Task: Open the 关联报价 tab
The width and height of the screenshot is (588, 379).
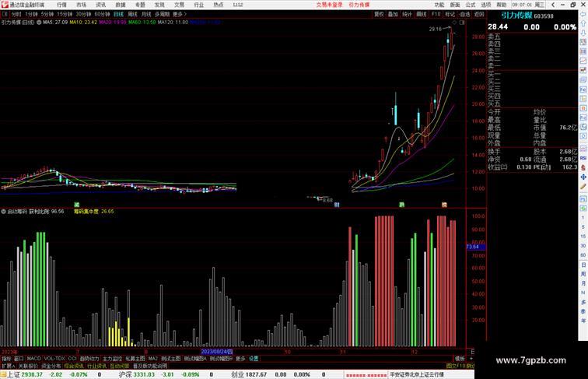Action: 28,366
